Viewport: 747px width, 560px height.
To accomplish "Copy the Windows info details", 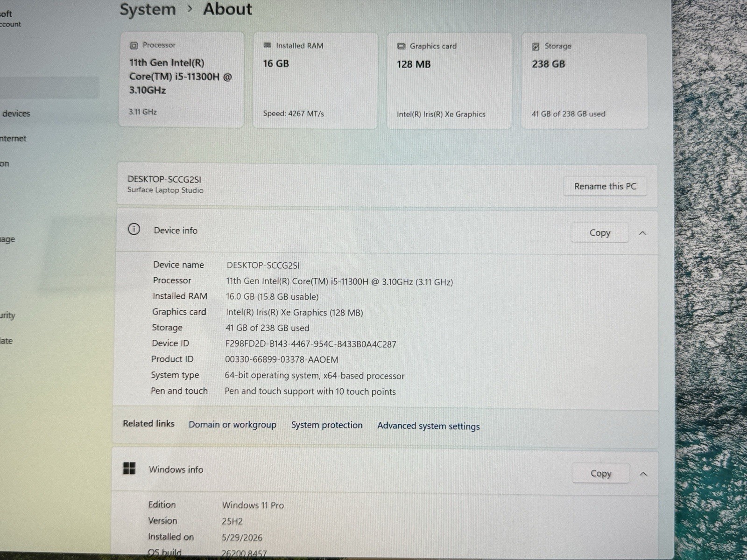I will pyautogui.click(x=601, y=473).
